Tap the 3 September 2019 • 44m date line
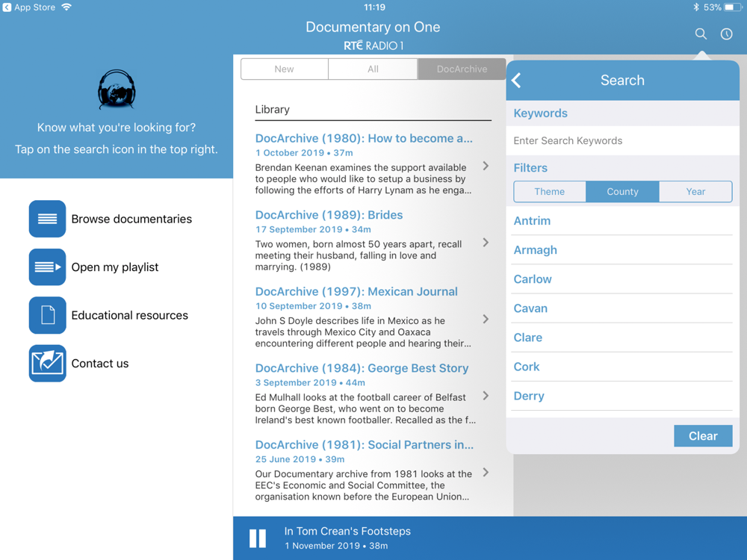Viewport: 747px width, 560px height. tap(310, 383)
